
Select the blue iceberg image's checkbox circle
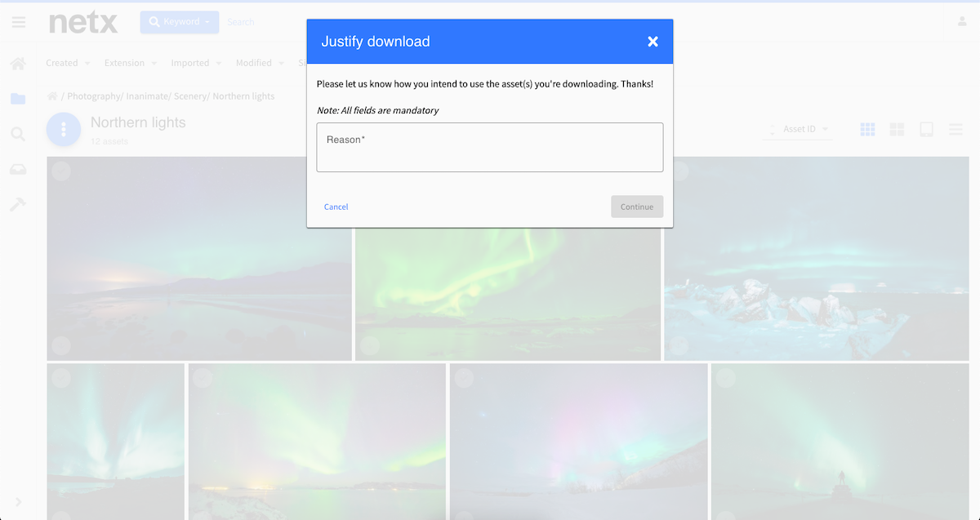pos(679,171)
